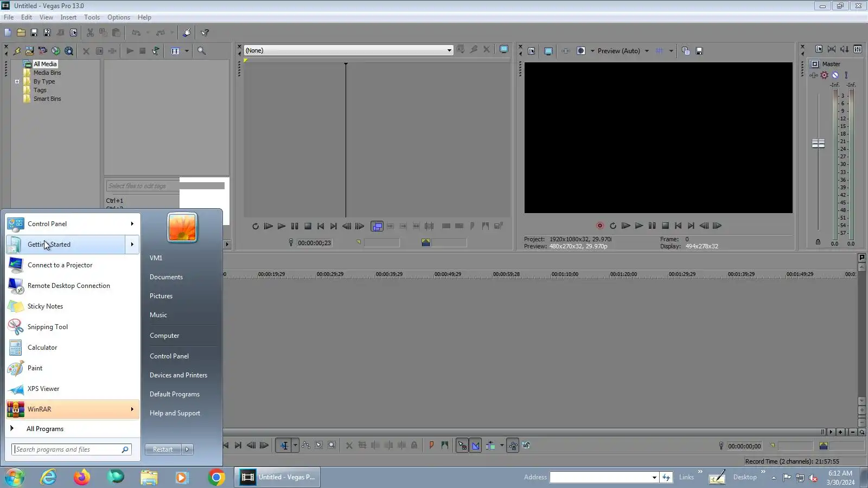This screenshot has width=868, height=488.
Task: Toggle Split Screen View icon in Preview
Action: [x=581, y=51]
